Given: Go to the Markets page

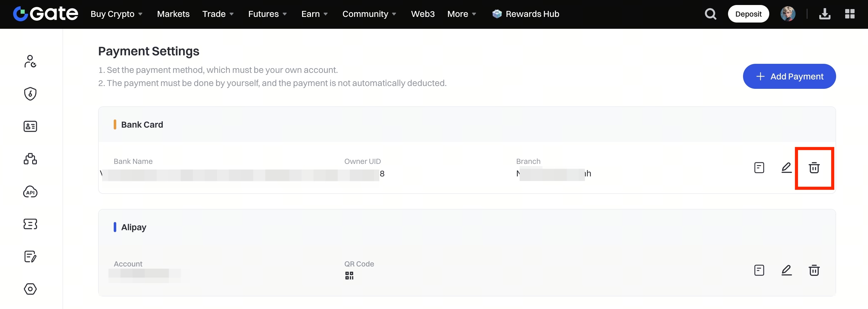Looking at the screenshot, I should (173, 14).
